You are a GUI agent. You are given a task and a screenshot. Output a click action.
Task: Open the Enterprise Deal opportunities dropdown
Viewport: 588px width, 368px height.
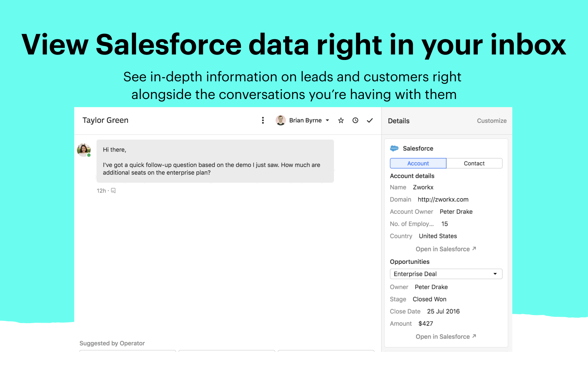[446, 274]
